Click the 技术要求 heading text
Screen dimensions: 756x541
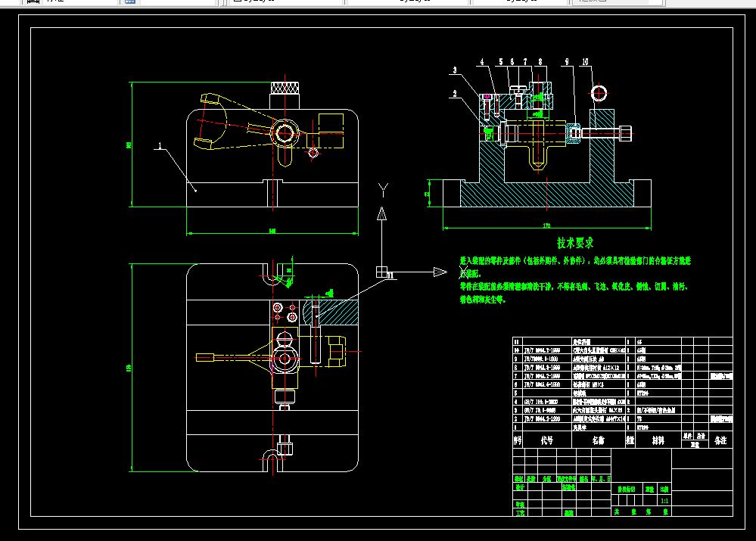point(575,243)
